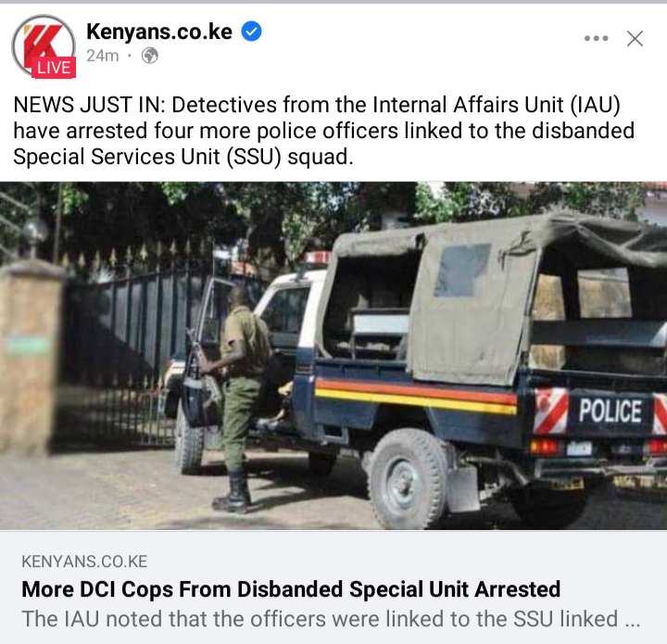Open the Kenyans.co.ke profile picture
This screenshot has width=667, height=644.
[x=44, y=46]
